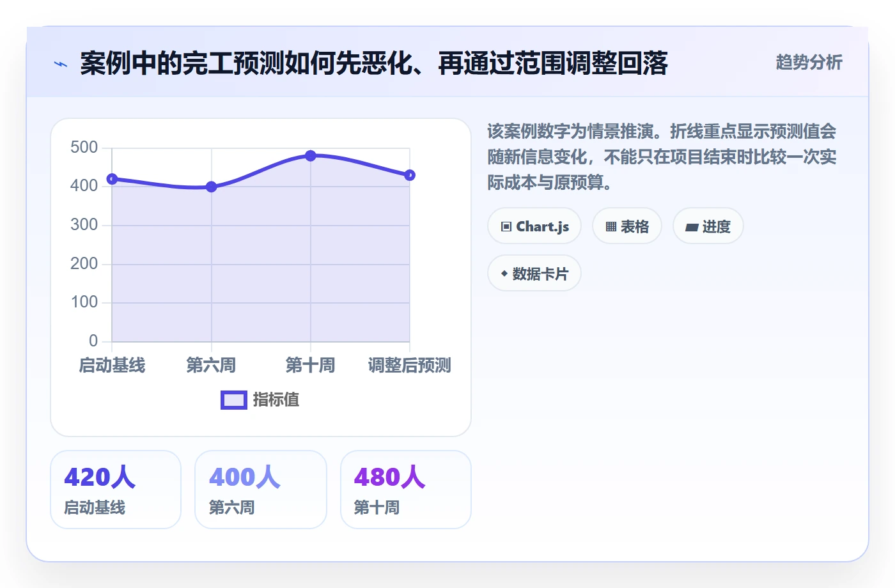Viewport: 895px width, 588px height.
Task: Click the 启动基线 x-axis label
Action: pyautogui.click(x=112, y=365)
